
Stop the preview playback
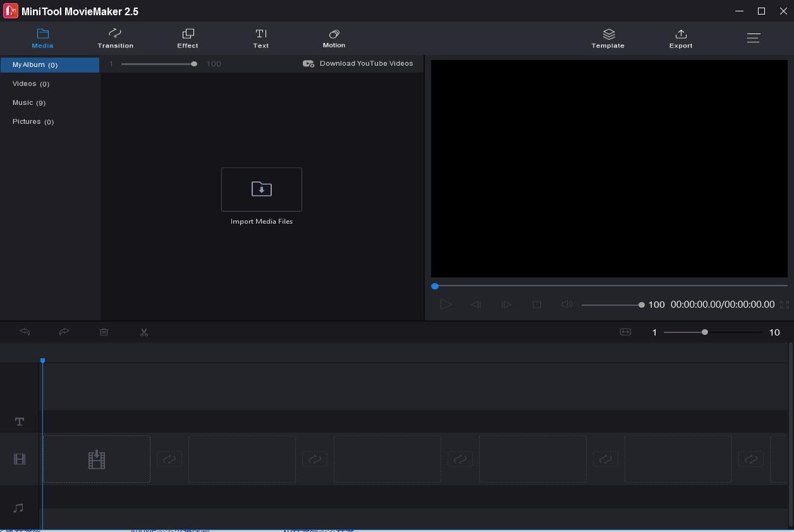click(x=537, y=305)
